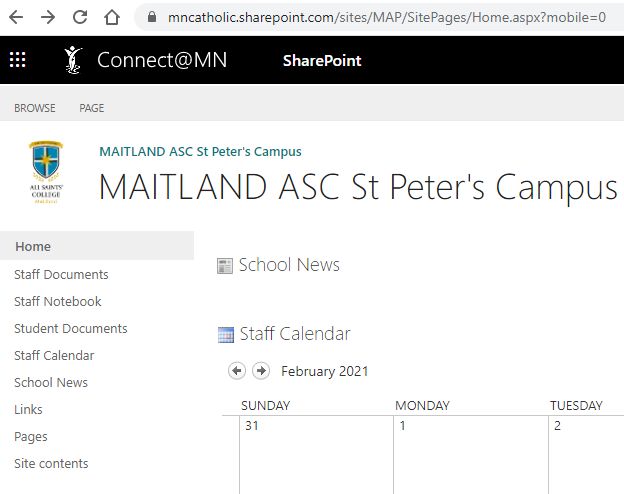Screen dimensions: 624x494
Task: Go to the next calendar month
Action: click(261, 371)
